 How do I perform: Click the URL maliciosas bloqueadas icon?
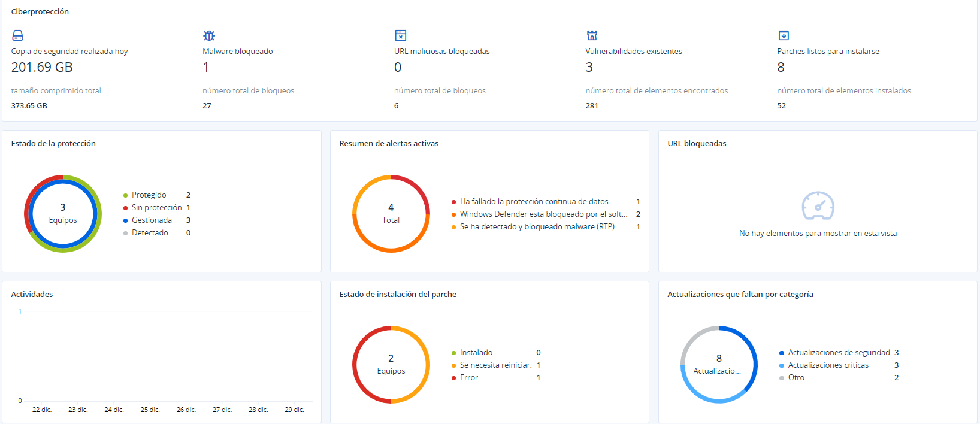[401, 35]
